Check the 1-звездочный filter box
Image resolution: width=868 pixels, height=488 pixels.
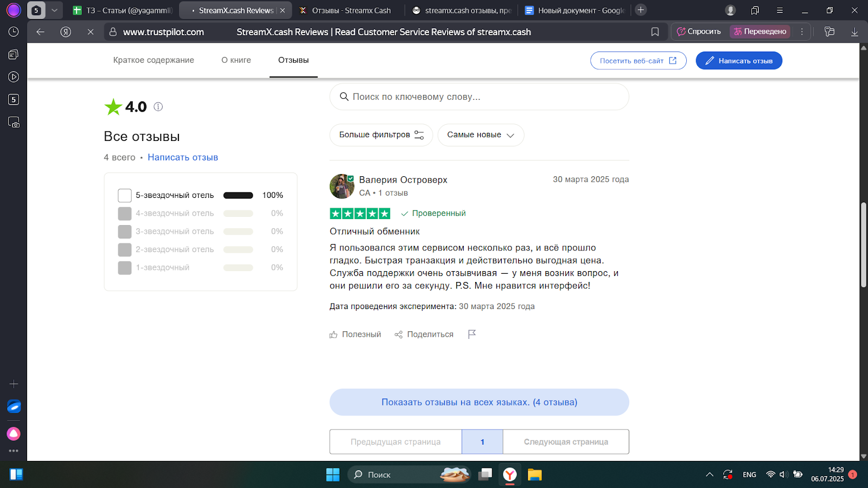(125, 268)
